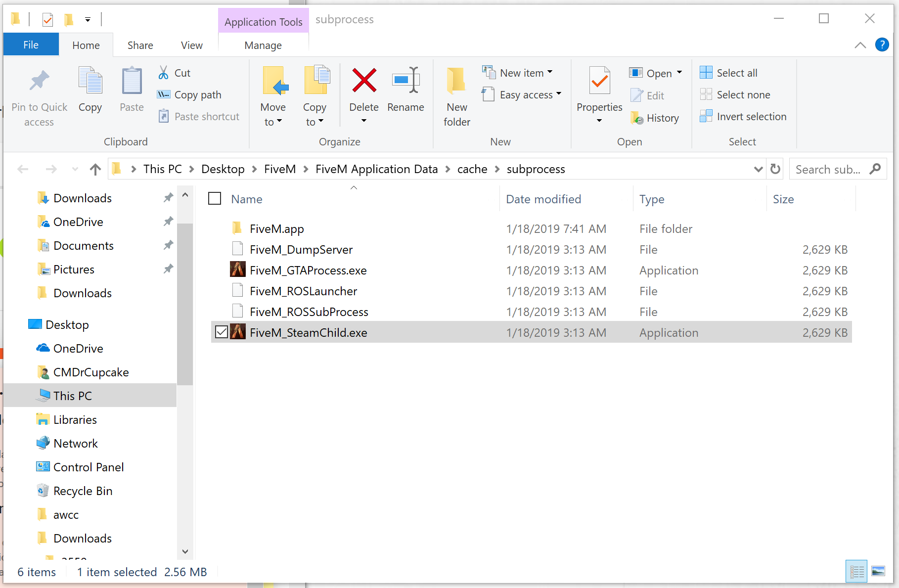Viewport: 899px width, 588px height.
Task: Click Properties icon in Quick Access Toolbar
Action: (x=47, y=20)
